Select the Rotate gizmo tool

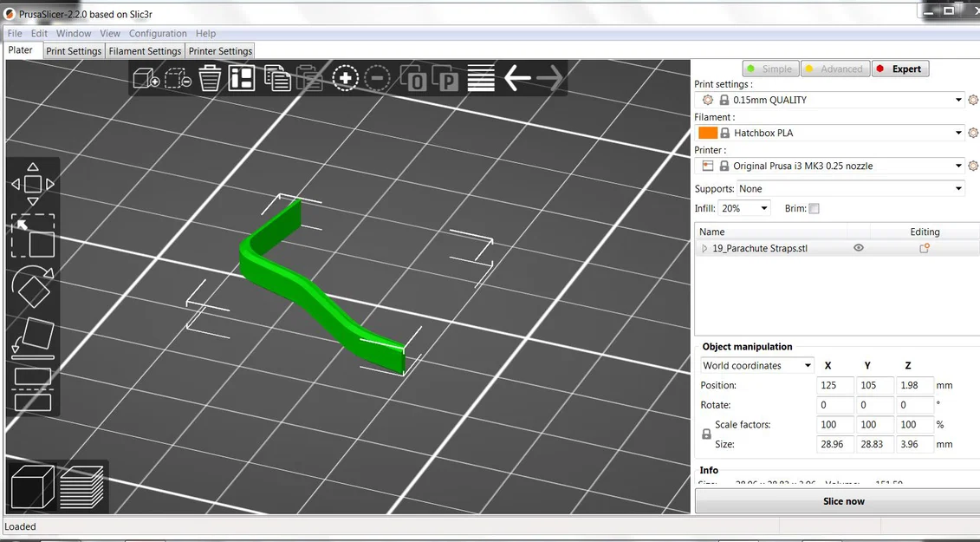pyautogui.click(x=33, y=287)
